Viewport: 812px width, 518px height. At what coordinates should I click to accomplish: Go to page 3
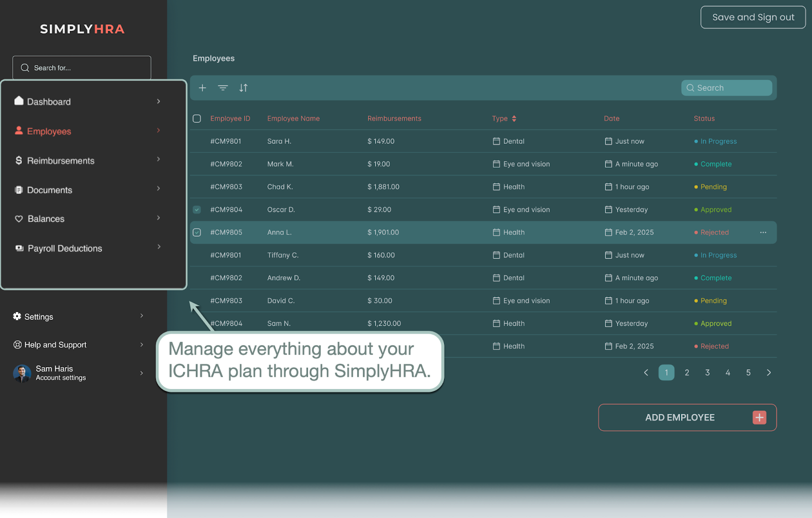(707, 373)
